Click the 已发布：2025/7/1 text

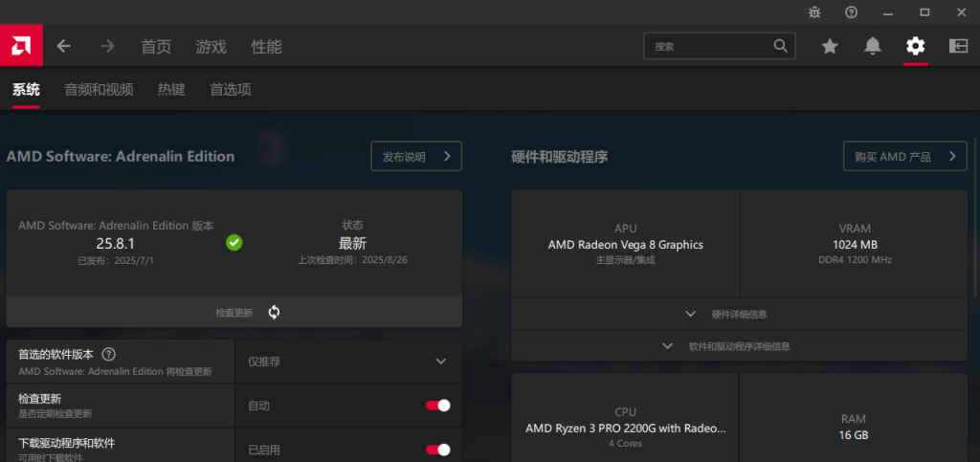(116, 260)
